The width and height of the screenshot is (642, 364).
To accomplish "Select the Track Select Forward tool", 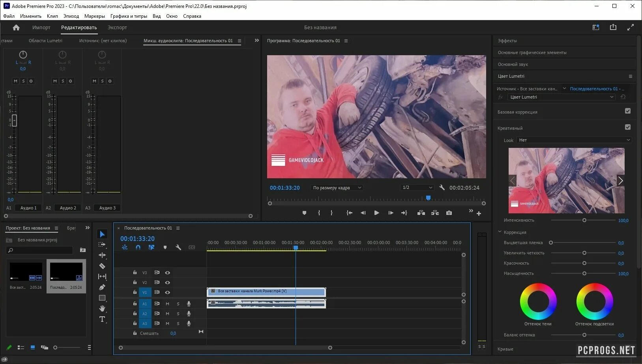I will (102, 245).
